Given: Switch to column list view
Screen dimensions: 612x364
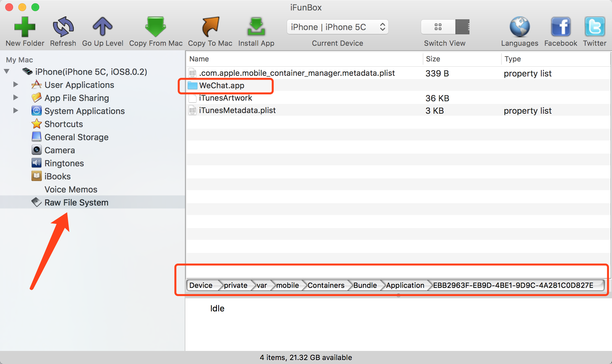Looking at the screenshot, I should pos(463,27).
